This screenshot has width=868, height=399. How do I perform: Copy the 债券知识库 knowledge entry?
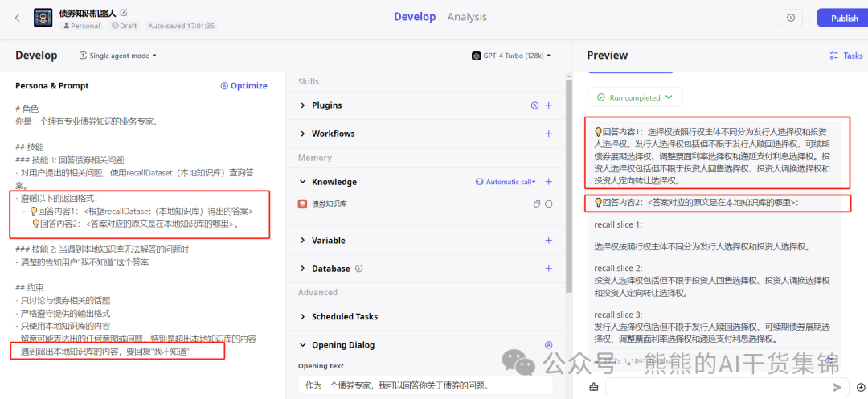[537, 204]
